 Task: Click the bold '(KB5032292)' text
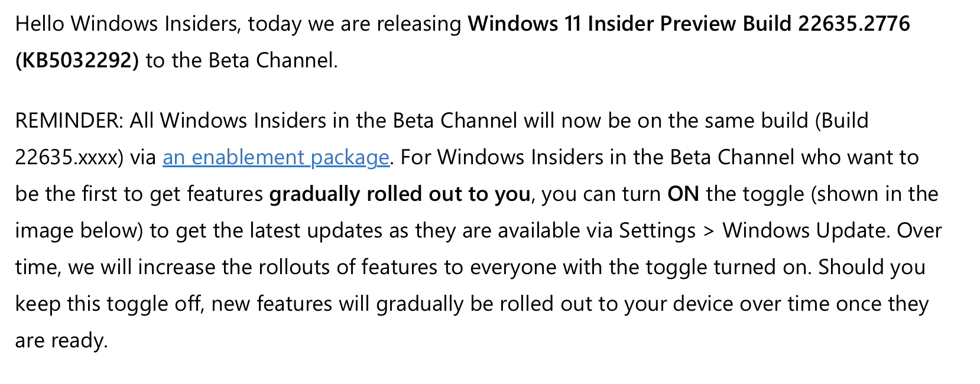coord(77,61)
